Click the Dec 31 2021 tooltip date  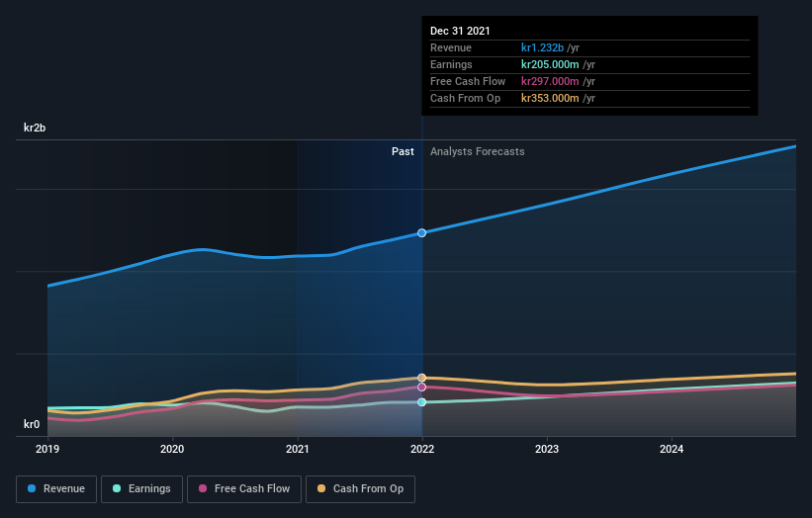click(460, 31)
